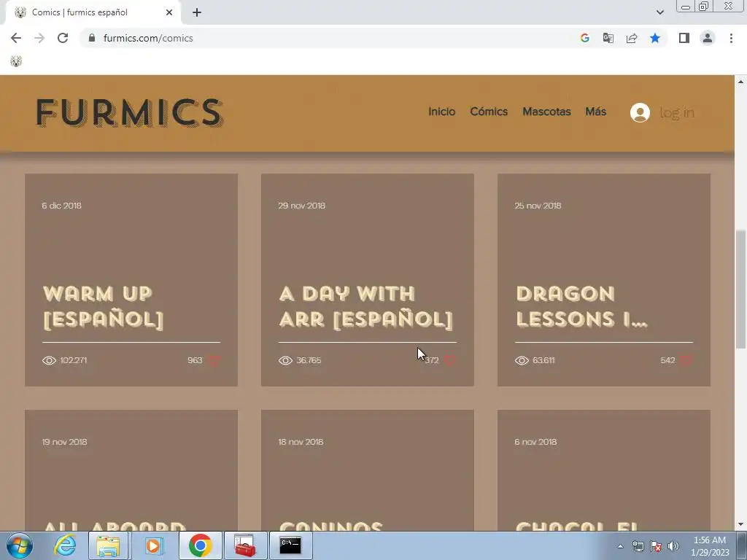Click the eye views icon on Warm Up

tap(49, 360)
